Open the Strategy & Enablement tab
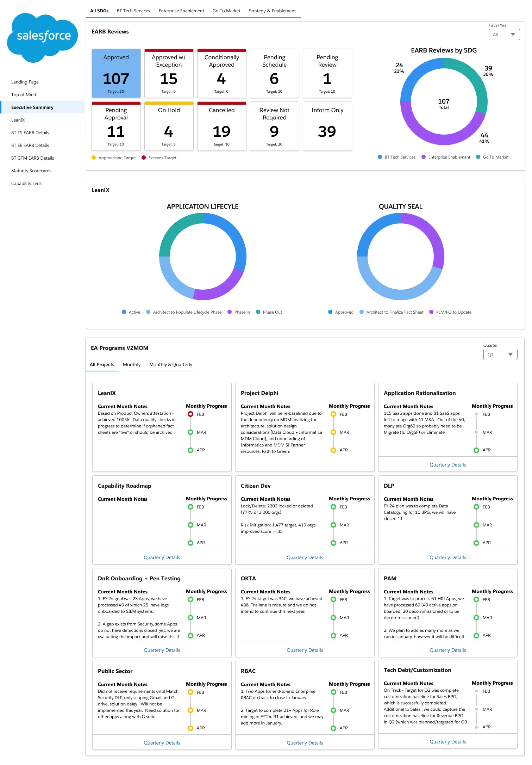The image size is (532, 765). [272, 11]
